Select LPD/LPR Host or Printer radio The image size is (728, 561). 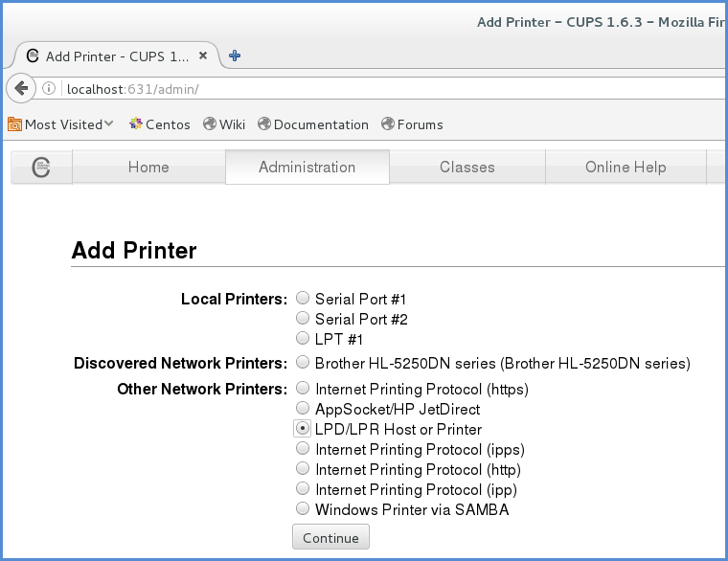coord(303,428)
